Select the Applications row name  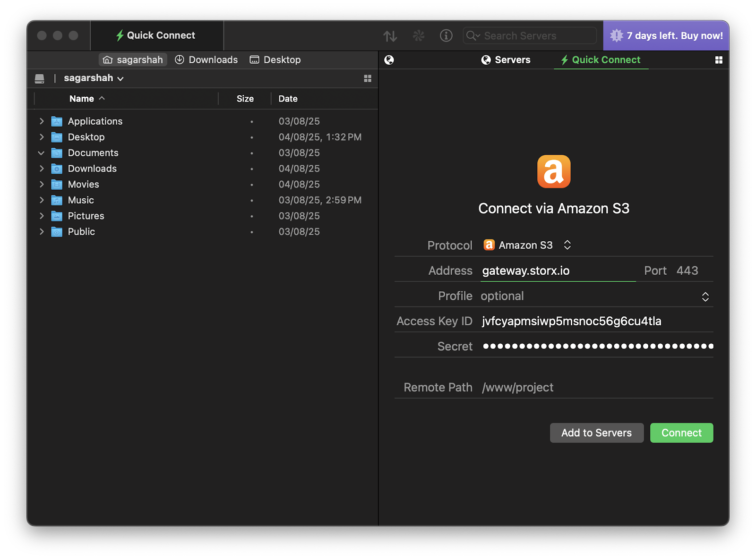pos(95,121)
